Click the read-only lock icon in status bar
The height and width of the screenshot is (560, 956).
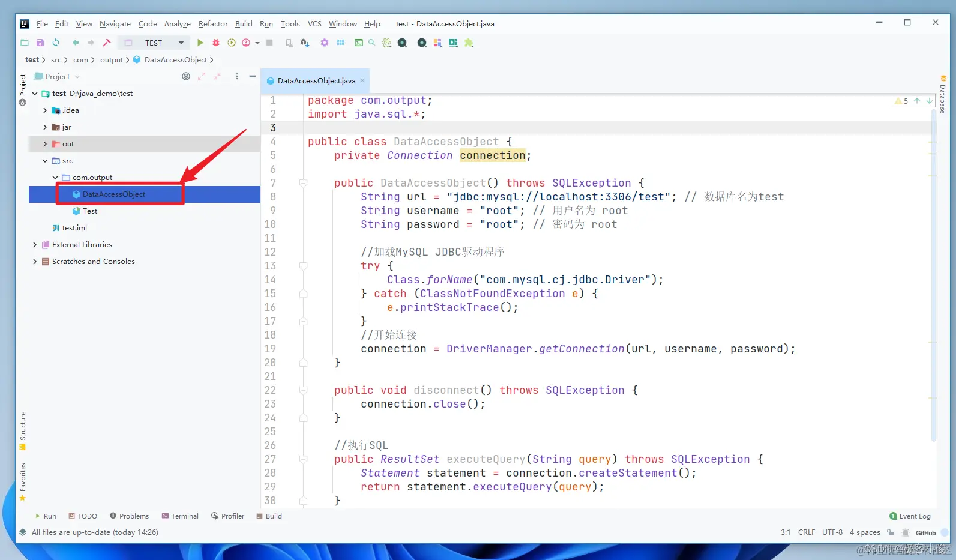(890, 532)
